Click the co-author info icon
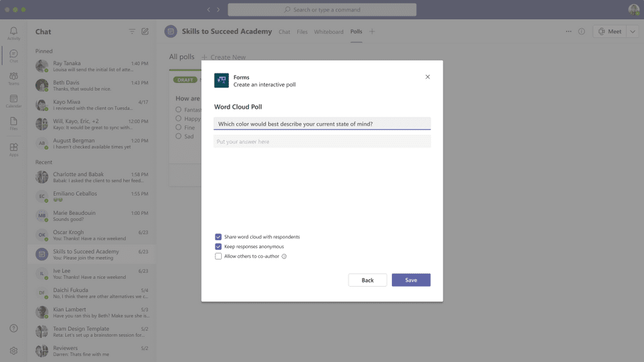Screen dimensions: 644x362 284,256
